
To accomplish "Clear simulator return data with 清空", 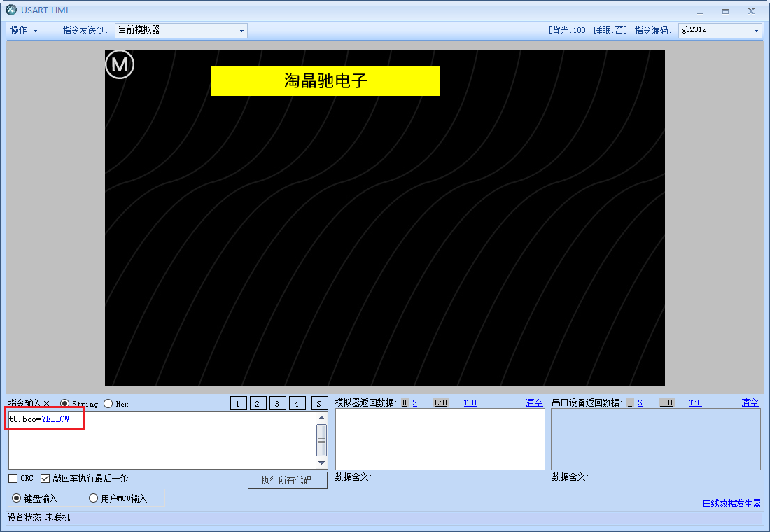I will coord(534,402).
